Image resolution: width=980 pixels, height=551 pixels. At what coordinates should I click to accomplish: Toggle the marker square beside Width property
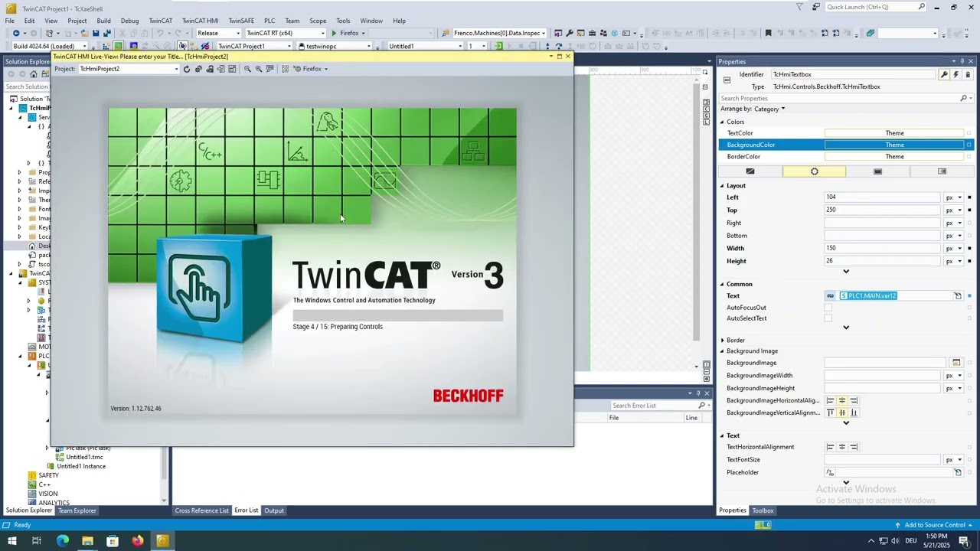969,248
